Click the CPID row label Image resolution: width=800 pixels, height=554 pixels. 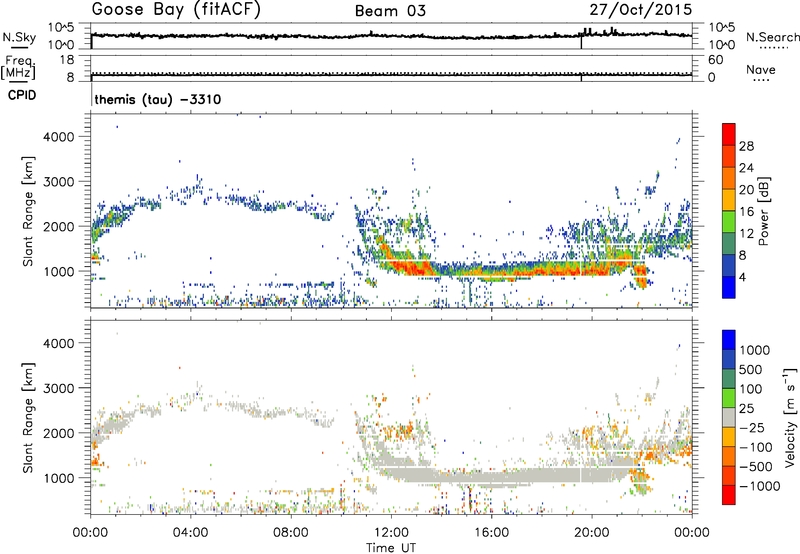[x=22, y=95]
